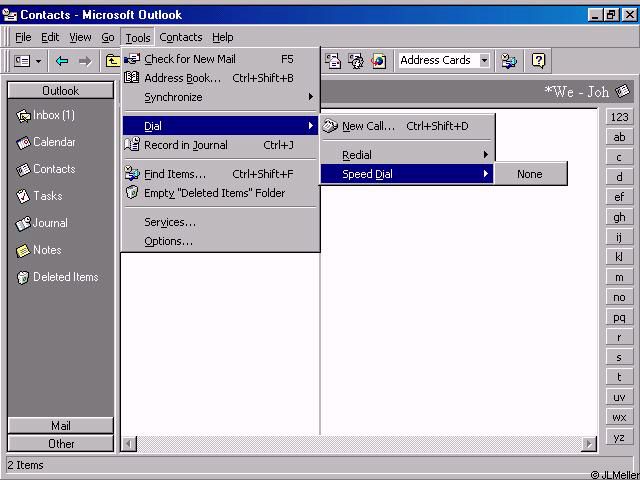Open the Edit menu
This screenshot has width=640, height=480.
click(x=50, y=38)
